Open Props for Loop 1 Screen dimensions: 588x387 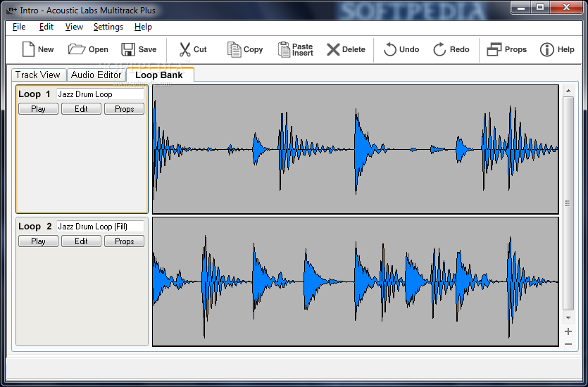point(124,109)
